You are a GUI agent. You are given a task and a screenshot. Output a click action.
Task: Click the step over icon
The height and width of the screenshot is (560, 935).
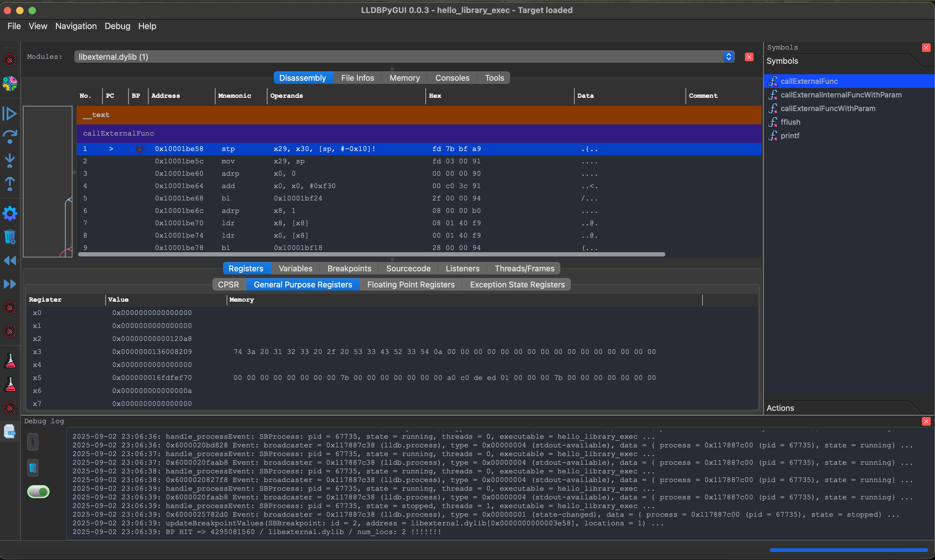[10, 137]
